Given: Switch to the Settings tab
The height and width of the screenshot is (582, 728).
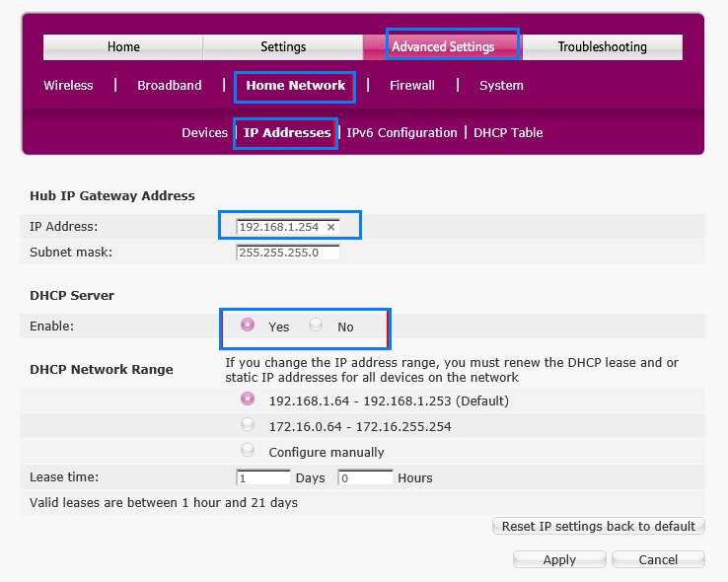Looking at the screenshot, I should (x=283, y=47).
